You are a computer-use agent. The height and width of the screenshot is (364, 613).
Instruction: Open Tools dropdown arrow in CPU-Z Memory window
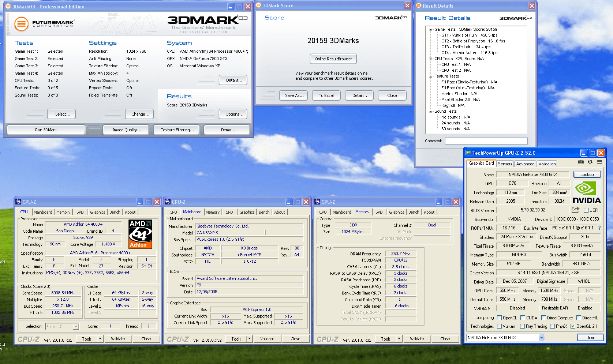pyautogui.click(x=399, y=339)
